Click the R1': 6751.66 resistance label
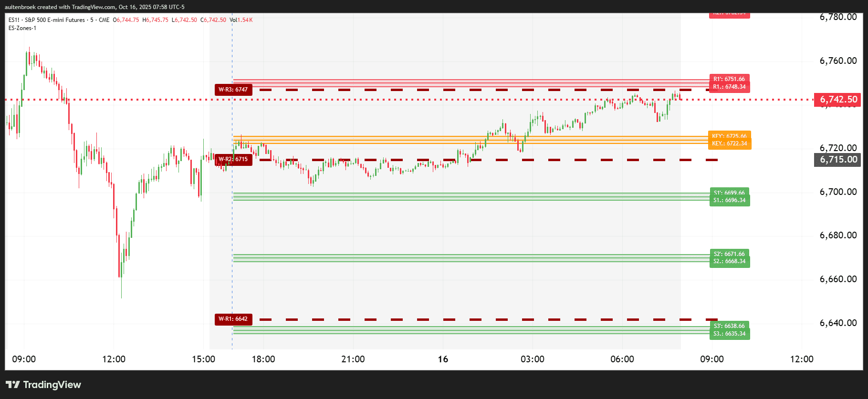The height and width of the screenshot is (399, 868). coord(730,79)
